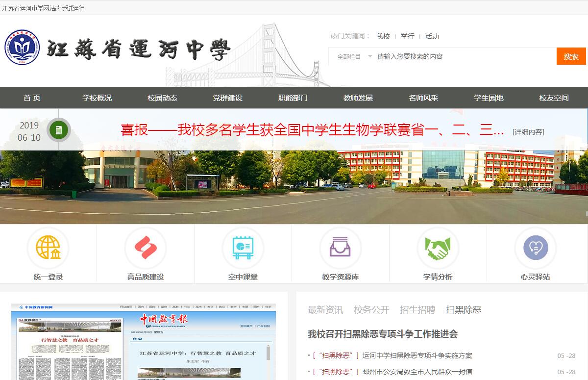Select the 招生招聘 tab

pos(417,310)
